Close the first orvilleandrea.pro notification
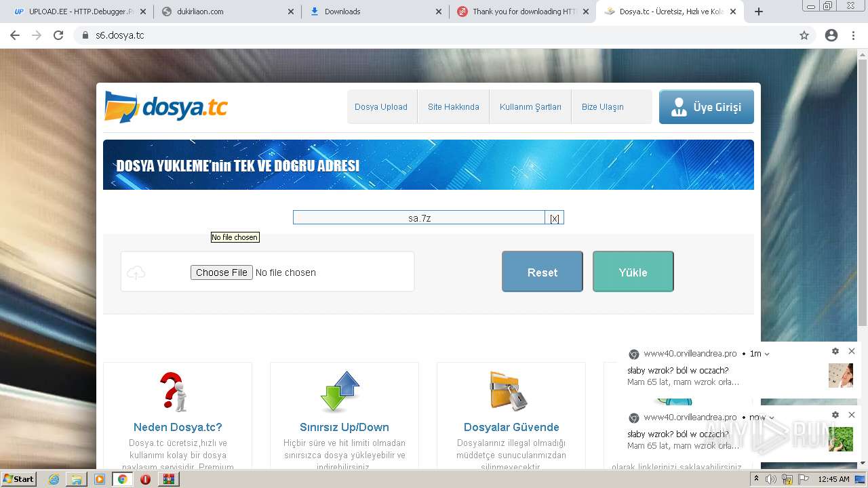This screenshot has width=868, height=488. [x=852, y=351]
